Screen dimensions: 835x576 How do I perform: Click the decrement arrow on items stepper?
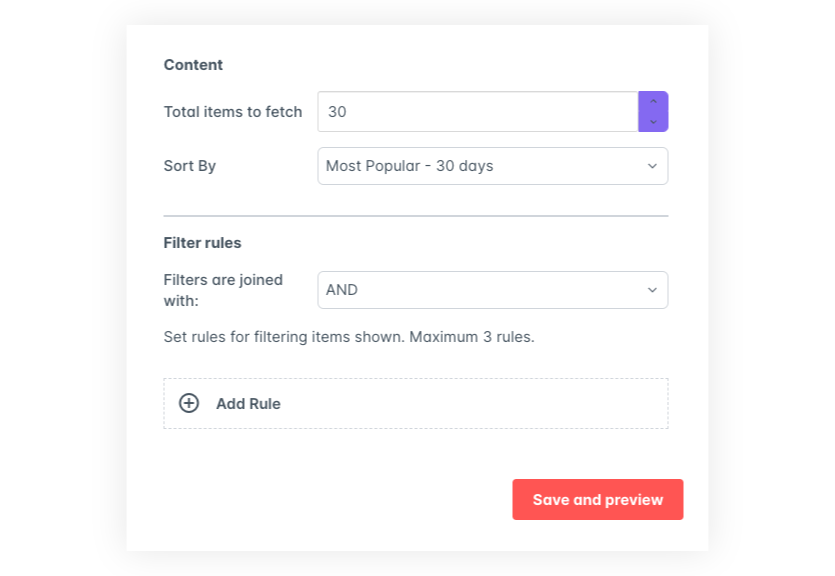653,121
